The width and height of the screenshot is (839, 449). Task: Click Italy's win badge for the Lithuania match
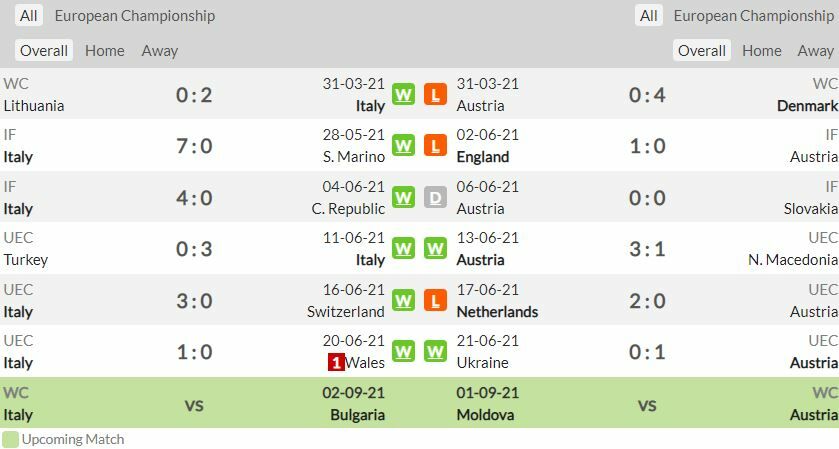[403, 94]
